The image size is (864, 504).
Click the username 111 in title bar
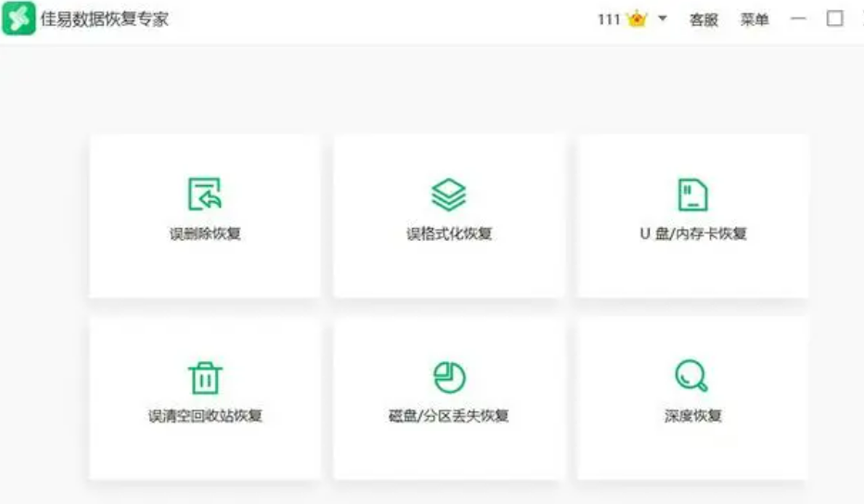click(609, 19)
